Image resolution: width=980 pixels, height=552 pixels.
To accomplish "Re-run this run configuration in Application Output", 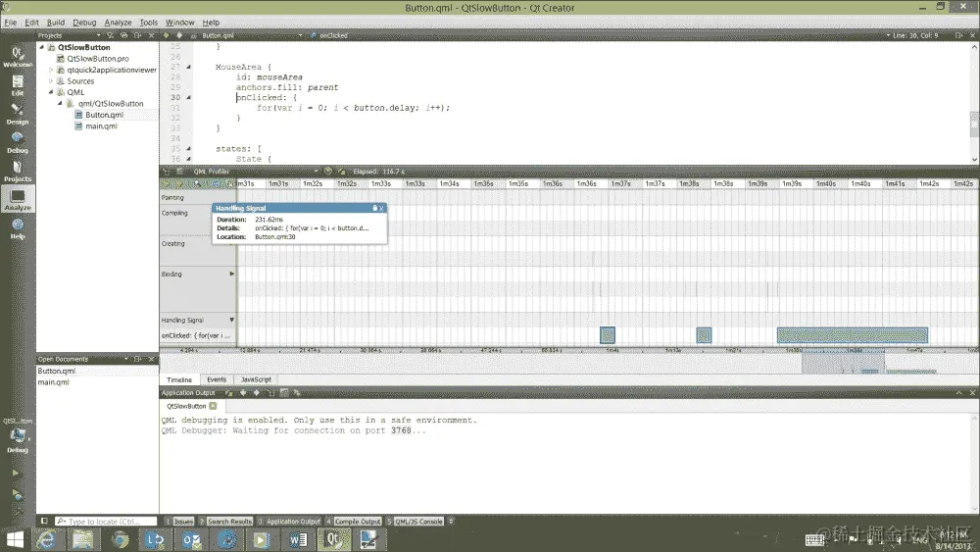I will click(x=229, y=392).
